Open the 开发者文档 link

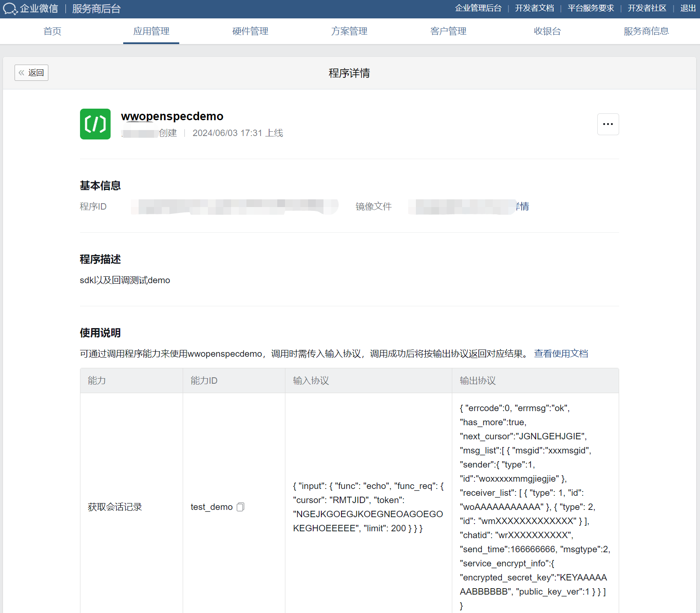534,8
